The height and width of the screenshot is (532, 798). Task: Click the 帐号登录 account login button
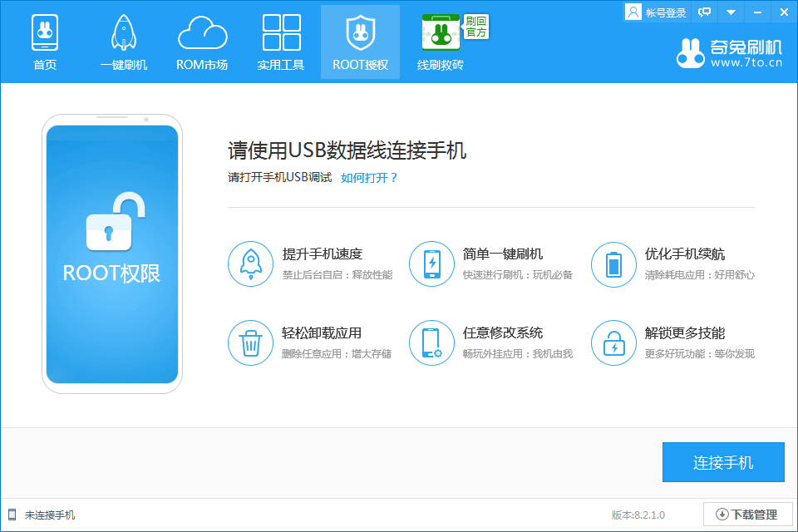pyautogui.click(x=656, y=12)
